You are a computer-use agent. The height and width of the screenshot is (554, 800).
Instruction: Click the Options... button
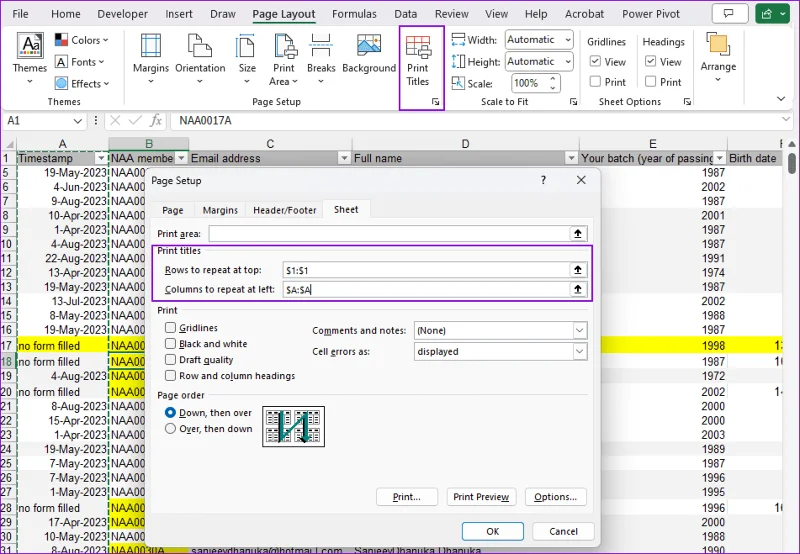tap(556, 497)
